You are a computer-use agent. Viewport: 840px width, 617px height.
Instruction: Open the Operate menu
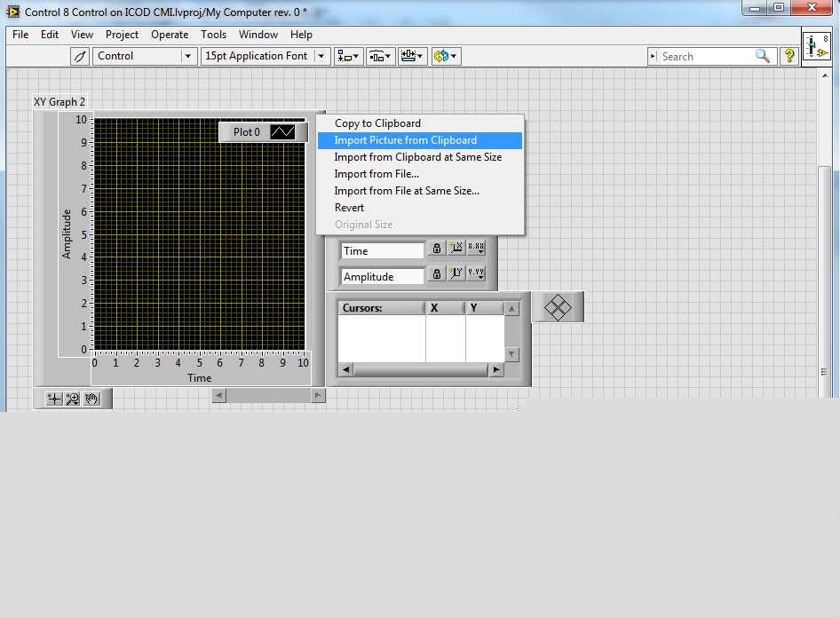click(x=170, y=35)
